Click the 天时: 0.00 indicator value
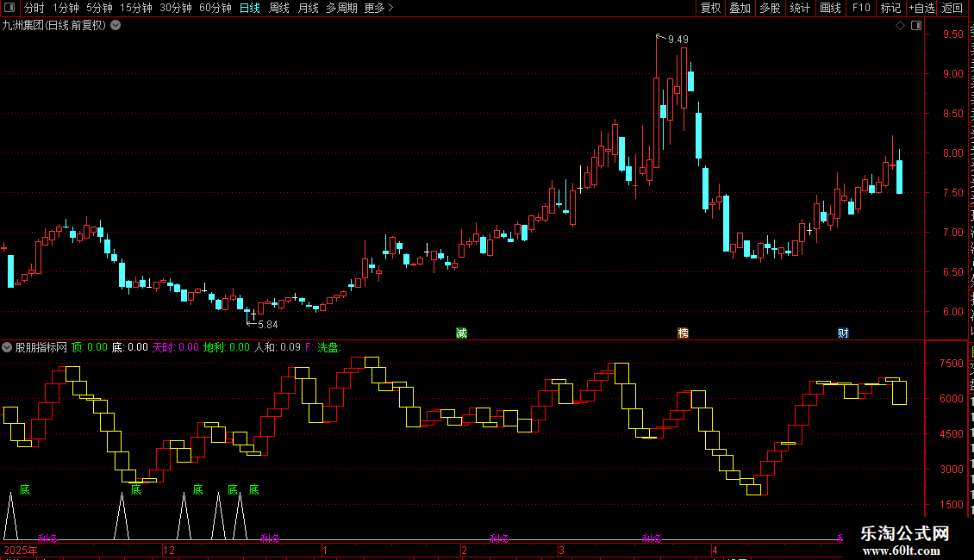 pyautogui.click(x=176, y=348)
